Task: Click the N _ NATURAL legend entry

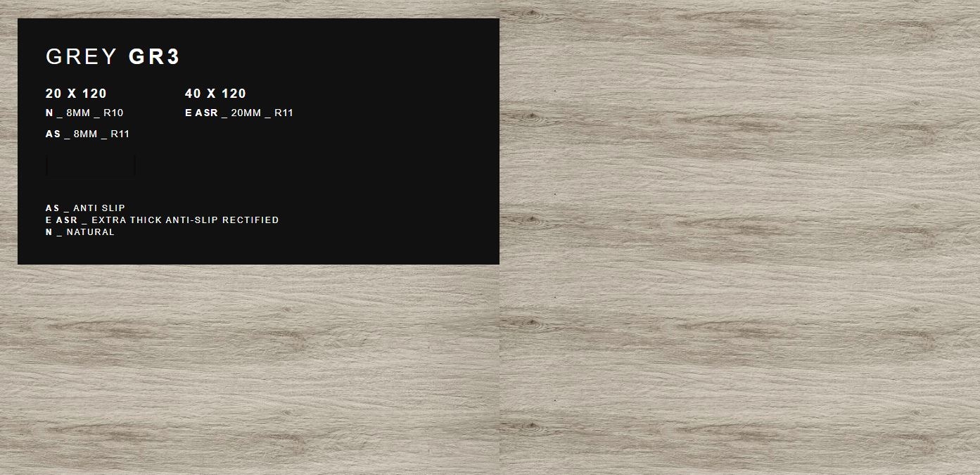Action: click(79, 232)
